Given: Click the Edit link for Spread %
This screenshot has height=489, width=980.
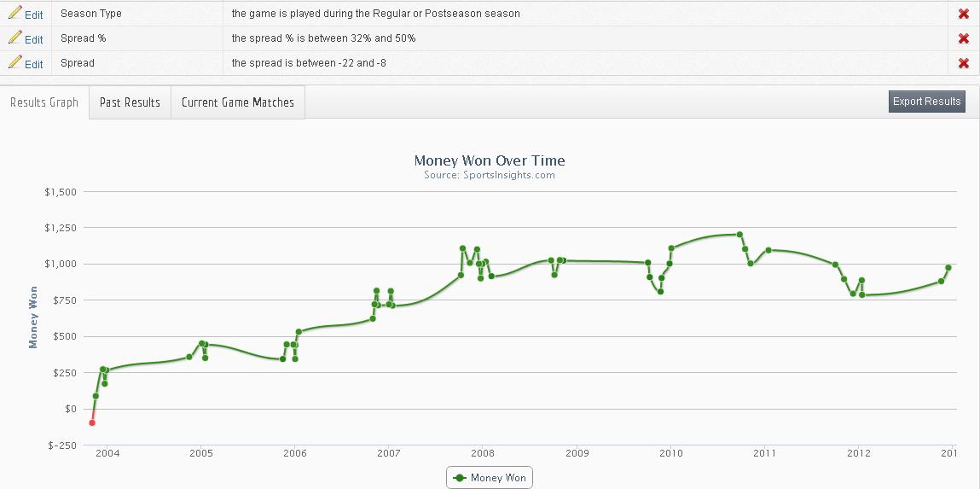Looking at the screenshot, I should pos(34,39).
